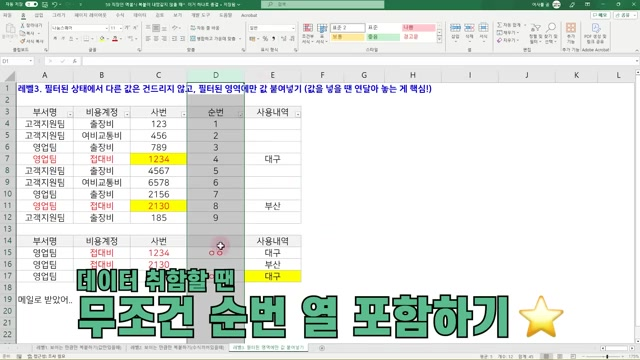Viewport: 640px width, 360px height.
Task: Select column D header
Action: pyautogui.click(x=216, y=75)
